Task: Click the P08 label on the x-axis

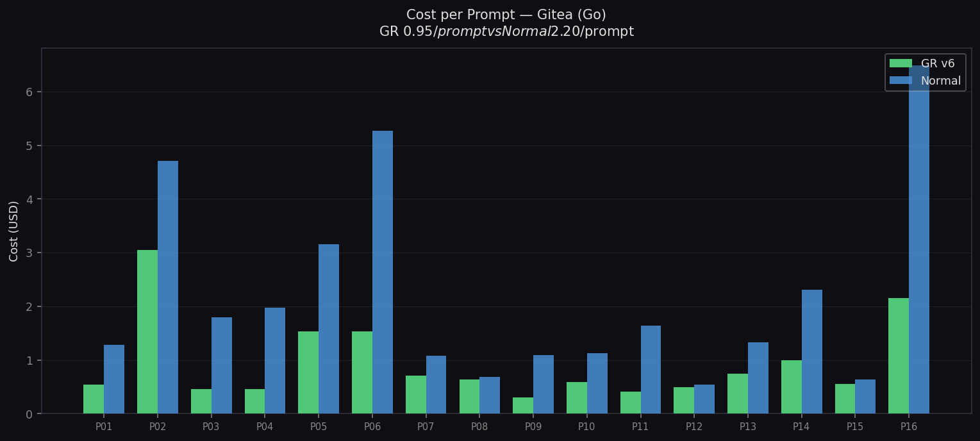Action: (479, 426)
